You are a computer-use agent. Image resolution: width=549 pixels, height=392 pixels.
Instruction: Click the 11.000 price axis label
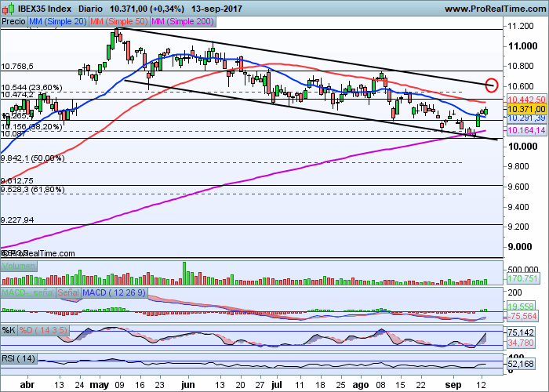[522, 46]
